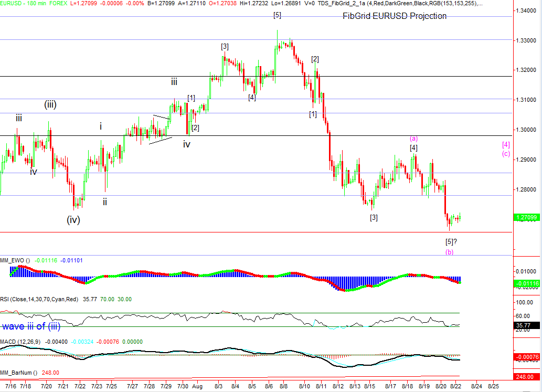Click the blue 'wave iii of (iii)' text
The width and height of the screenshot is (542, 392).
click(x=31, y=326)
